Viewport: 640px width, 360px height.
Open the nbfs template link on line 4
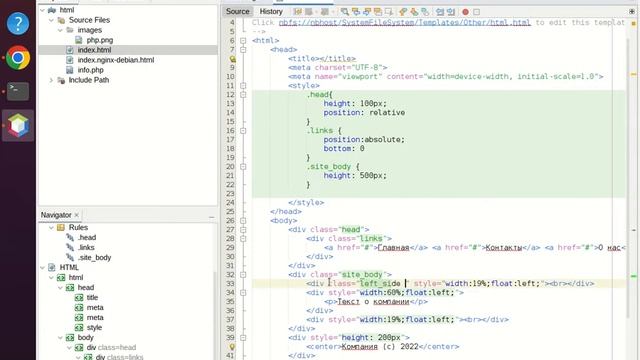click(404, 22)
